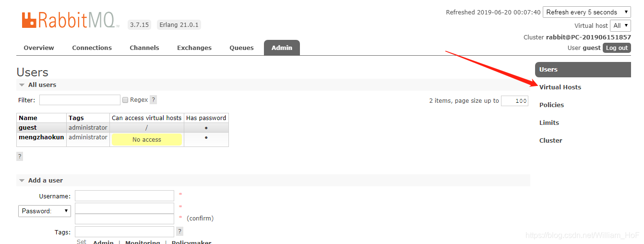Open the Password type dropdown

tap(45, 211)
